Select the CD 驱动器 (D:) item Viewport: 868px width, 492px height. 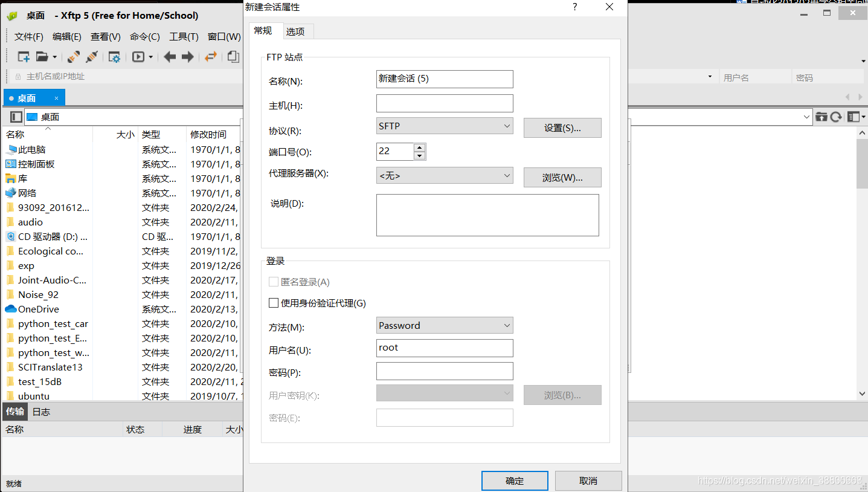tap(53, 236)
